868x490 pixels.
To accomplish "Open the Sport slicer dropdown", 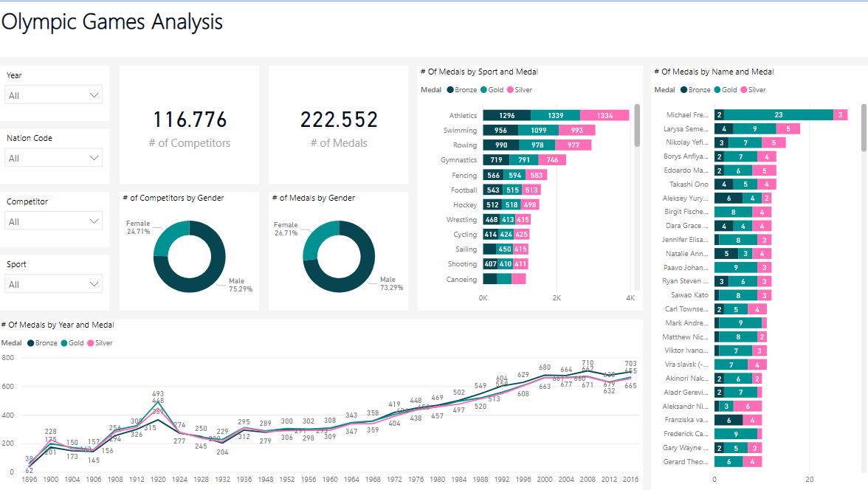I will (94, 283).
